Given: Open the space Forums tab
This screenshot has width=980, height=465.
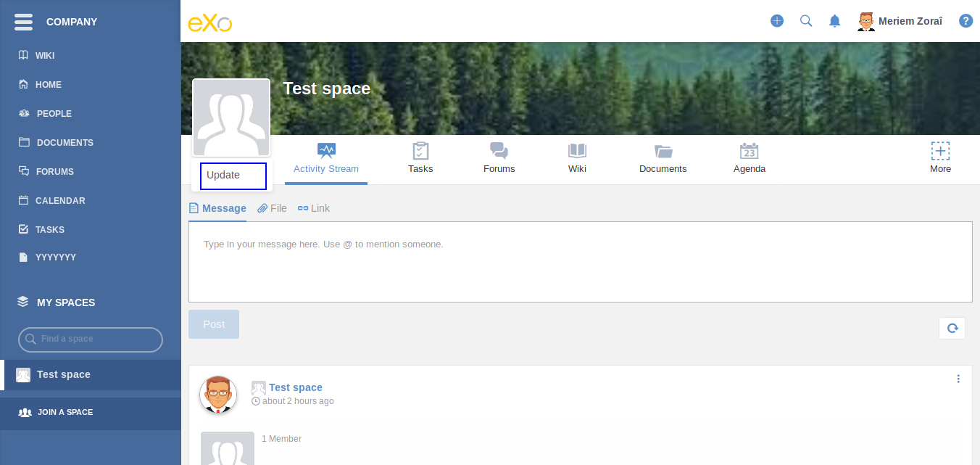Looking at the screenshot, I should tap(499, 160).
